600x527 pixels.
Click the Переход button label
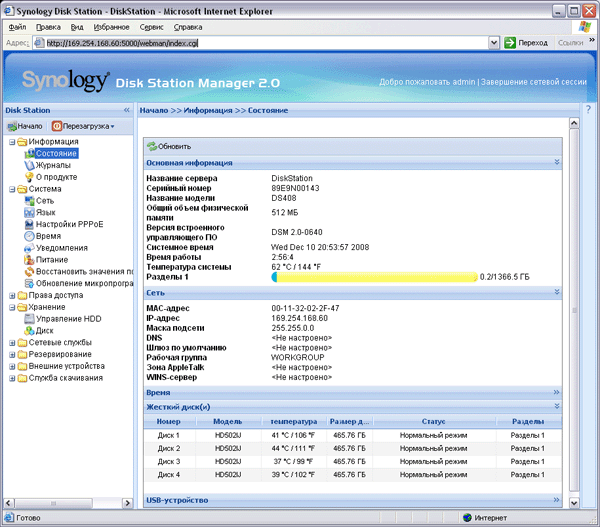[533, 43]
